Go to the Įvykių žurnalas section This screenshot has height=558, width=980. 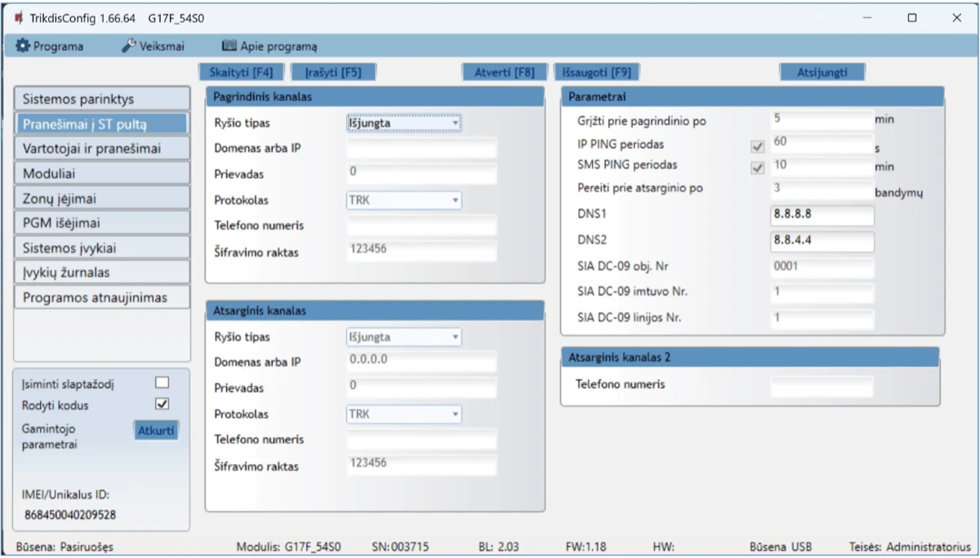(102, 273)
